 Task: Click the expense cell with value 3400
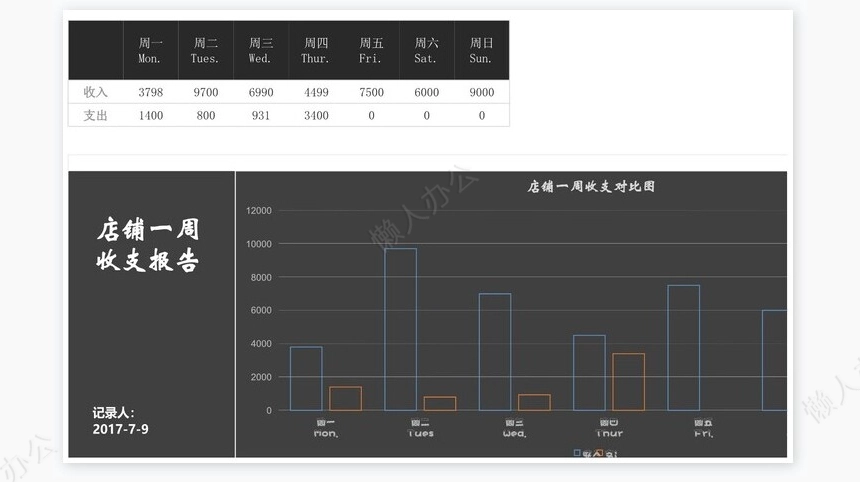[316, 116]
